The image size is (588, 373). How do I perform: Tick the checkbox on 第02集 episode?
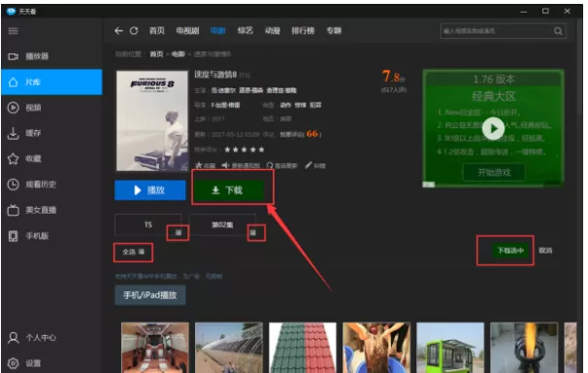coord(253,233)
